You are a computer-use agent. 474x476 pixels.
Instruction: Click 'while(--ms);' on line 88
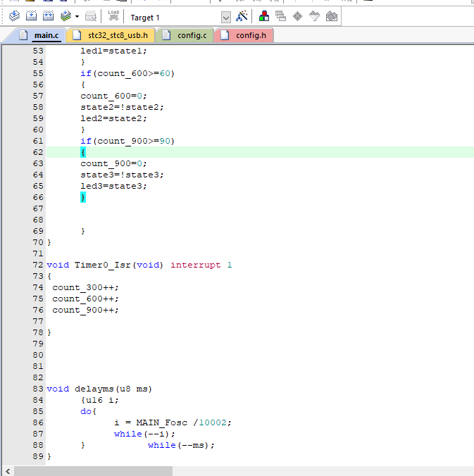pos(181,445)
